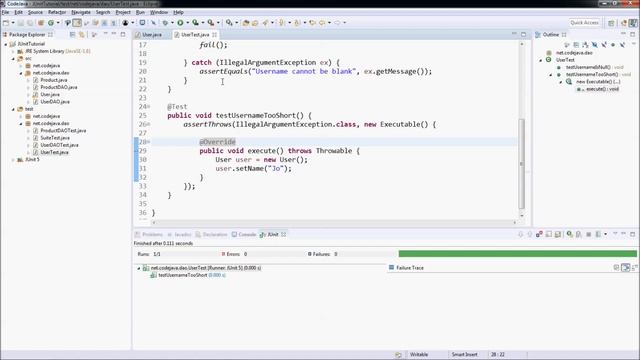Click Rerun Test icon in JUnit view
Image resolution: width=640 pixels, height=360 pixels.
click(569, 234)
